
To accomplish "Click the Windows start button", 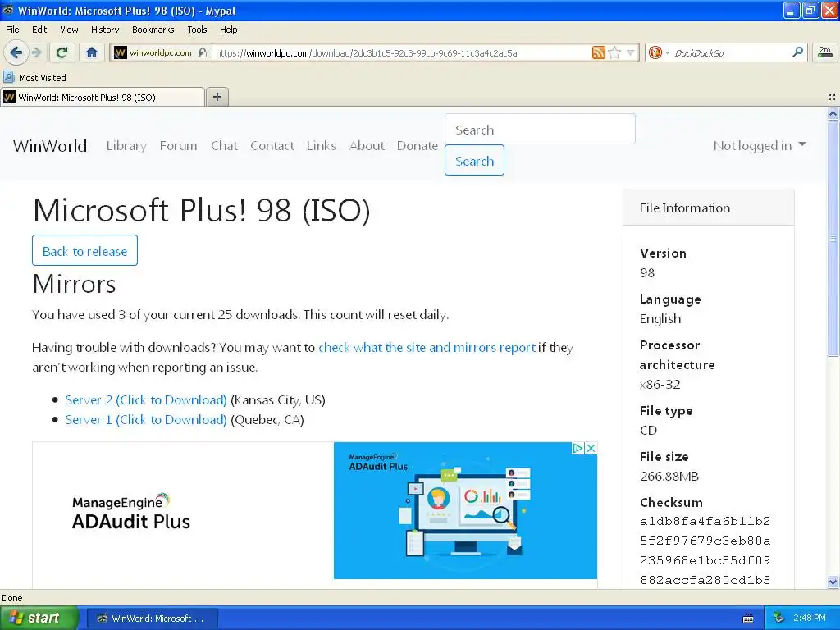I will (39, 618).
